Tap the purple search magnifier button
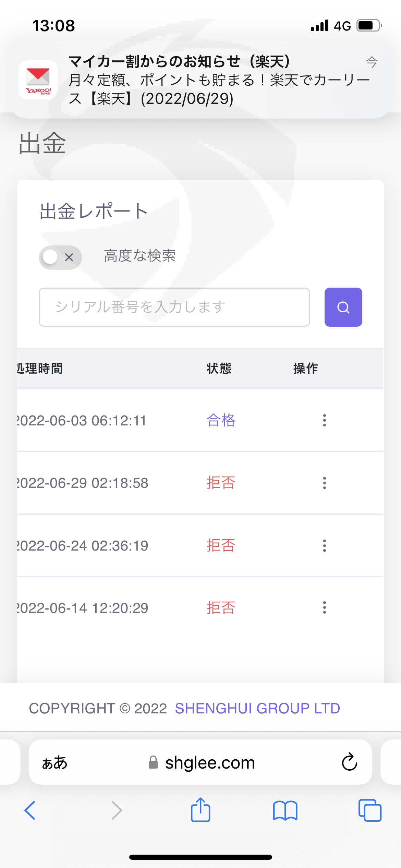Screen dimensions: 401x868 coord(343,307)
